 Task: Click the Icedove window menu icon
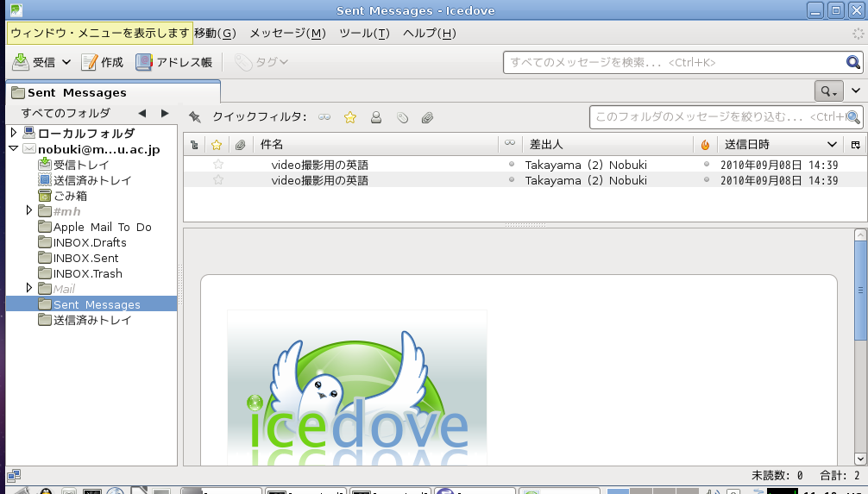(x=16, y=10)
